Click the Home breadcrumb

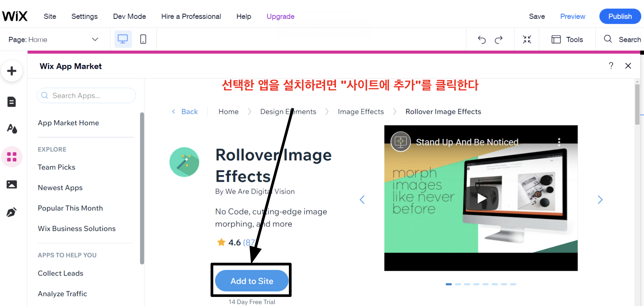(x=229, y=112)
